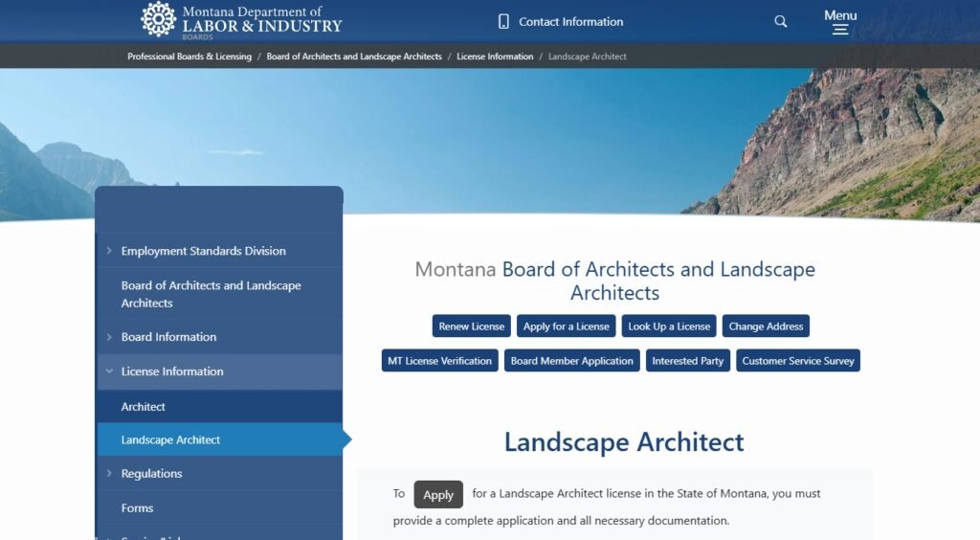980x540 pixels.
Task: Click the dark Apply button in paragraph
Action: (438, 494)
